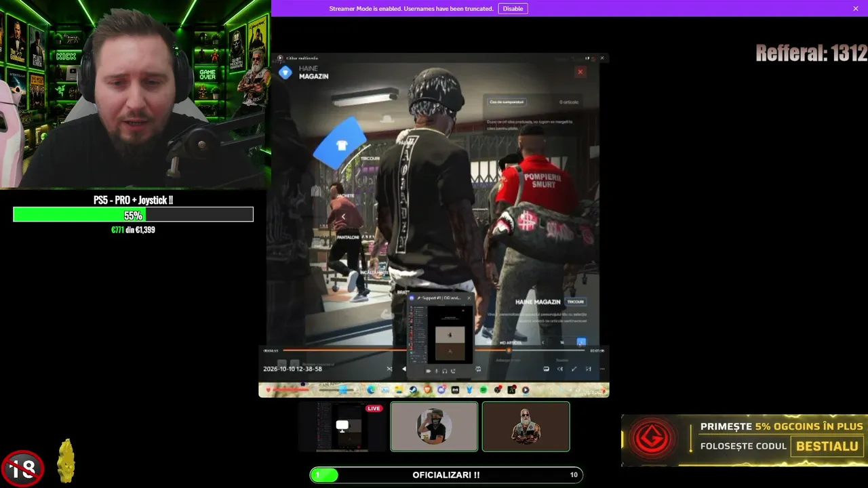The image size is (868, 488).
Task: Open Brave browser from the taskbar
Action: 427,390
